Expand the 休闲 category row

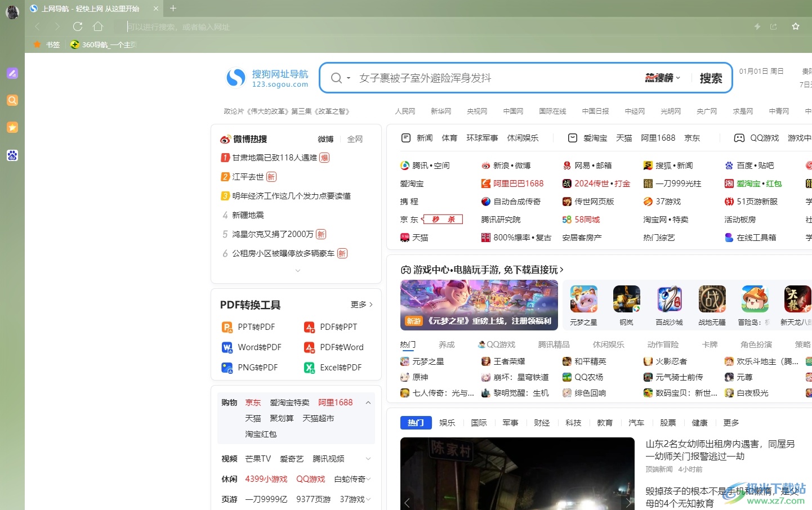pyautogui.click(x=368, y=479)
